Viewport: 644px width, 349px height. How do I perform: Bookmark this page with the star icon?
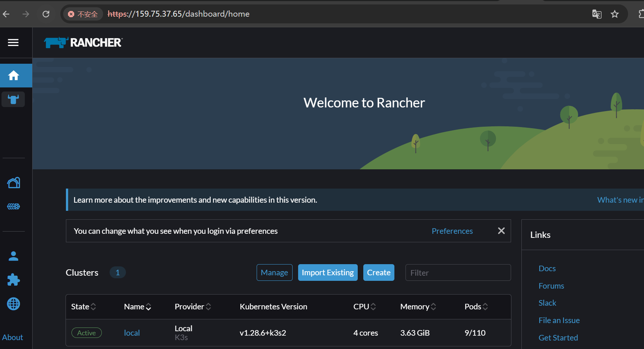[x=615, y=14]
